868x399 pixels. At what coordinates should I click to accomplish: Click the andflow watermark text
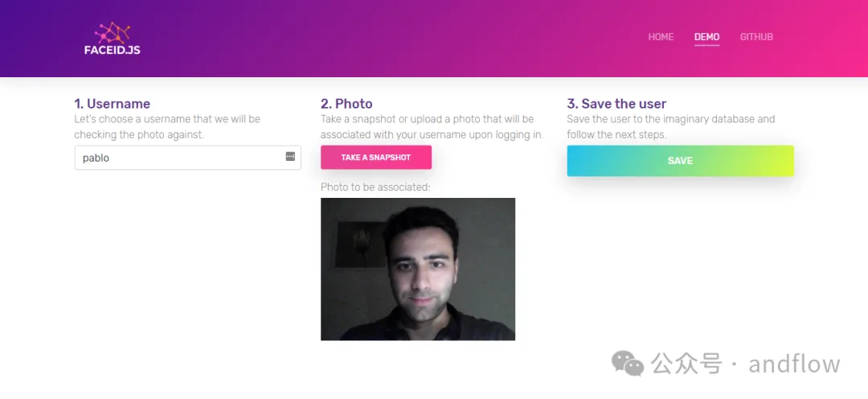794,364
